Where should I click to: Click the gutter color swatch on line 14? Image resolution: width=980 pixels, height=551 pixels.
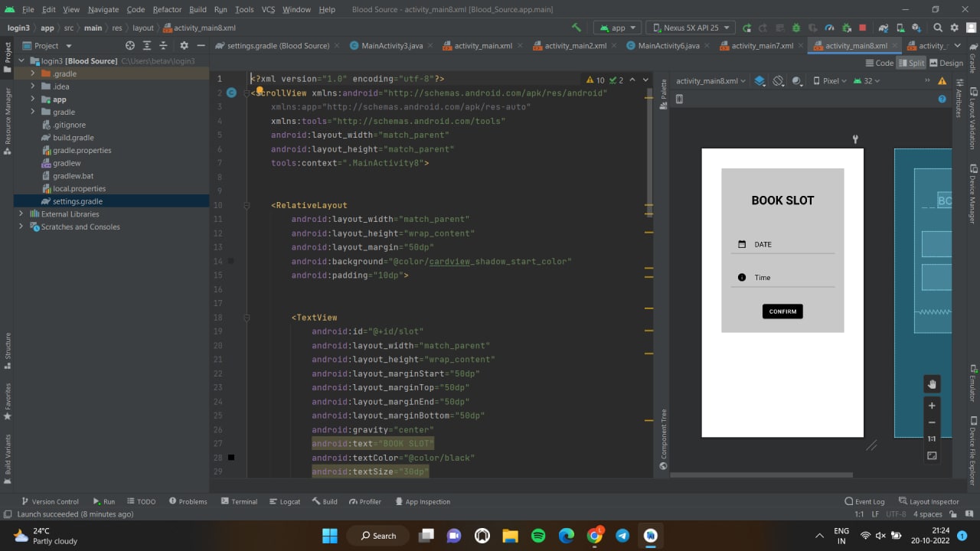(x=231, y=261)
